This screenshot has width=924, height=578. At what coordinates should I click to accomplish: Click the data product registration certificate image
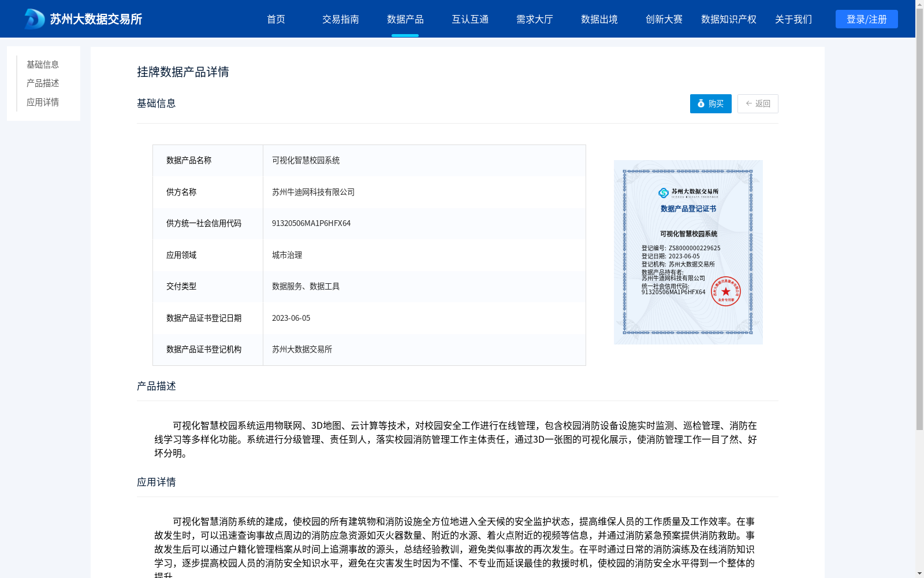(x=688, y=251)
